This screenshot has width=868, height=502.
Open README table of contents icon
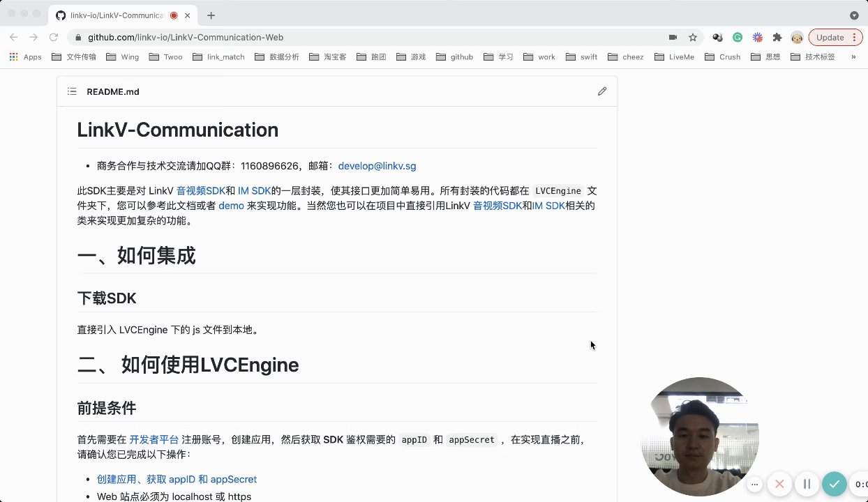(72, 91)
